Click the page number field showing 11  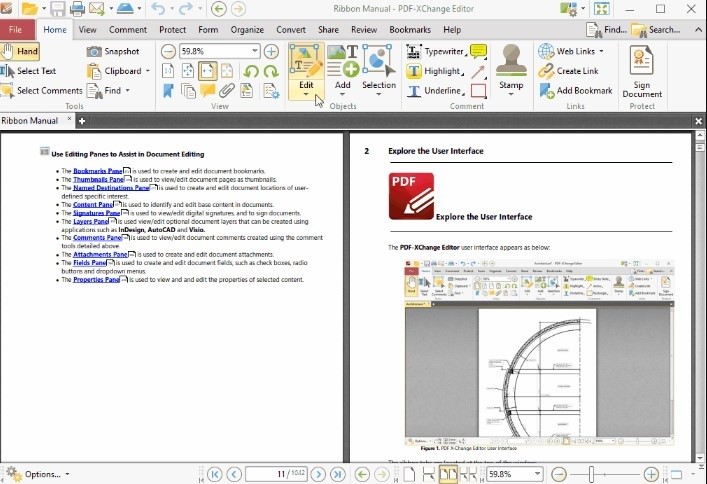pyautogui.click(x=276, y=474)
